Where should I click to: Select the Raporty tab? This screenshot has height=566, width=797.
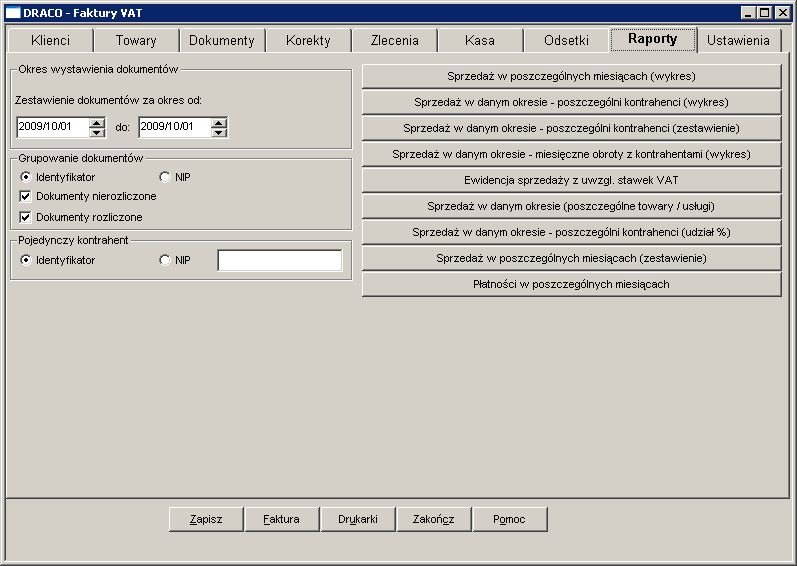point(653,39)
